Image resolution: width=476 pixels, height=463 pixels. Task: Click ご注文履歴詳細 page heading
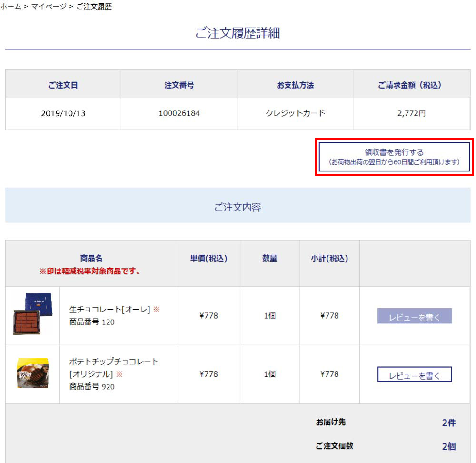point(238,33)
